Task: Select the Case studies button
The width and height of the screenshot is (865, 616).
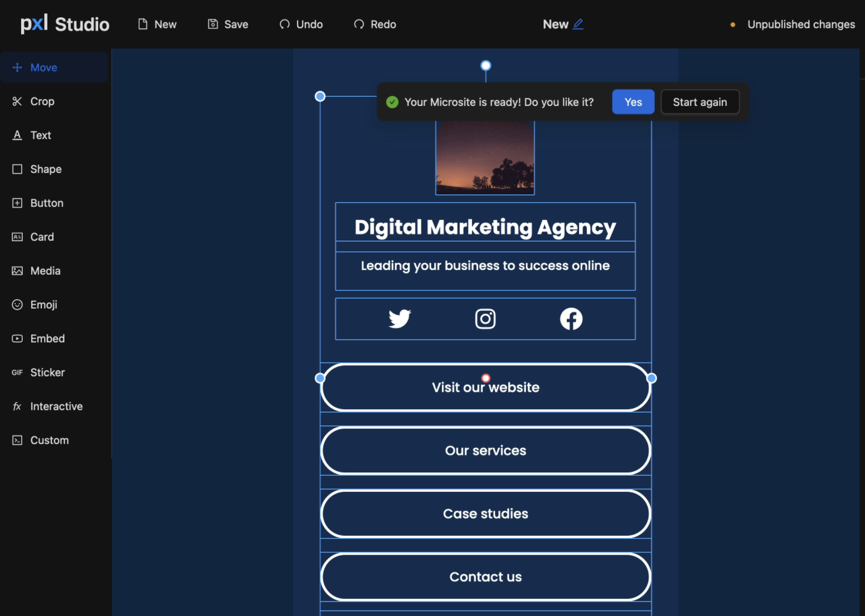Action: [x=485, y=514]
